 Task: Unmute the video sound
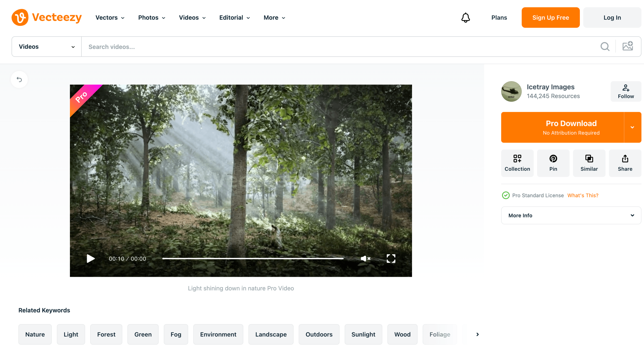tap(365, 258)
